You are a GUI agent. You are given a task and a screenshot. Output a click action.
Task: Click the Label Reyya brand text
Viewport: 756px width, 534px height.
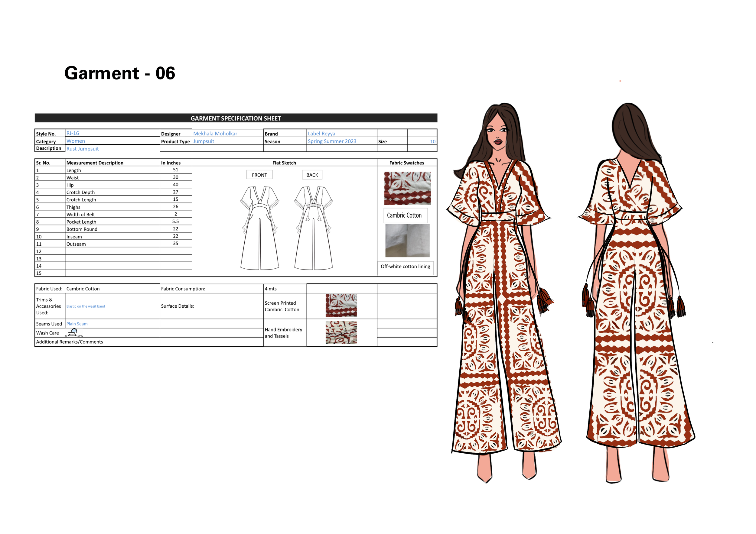tap(321, 133)
